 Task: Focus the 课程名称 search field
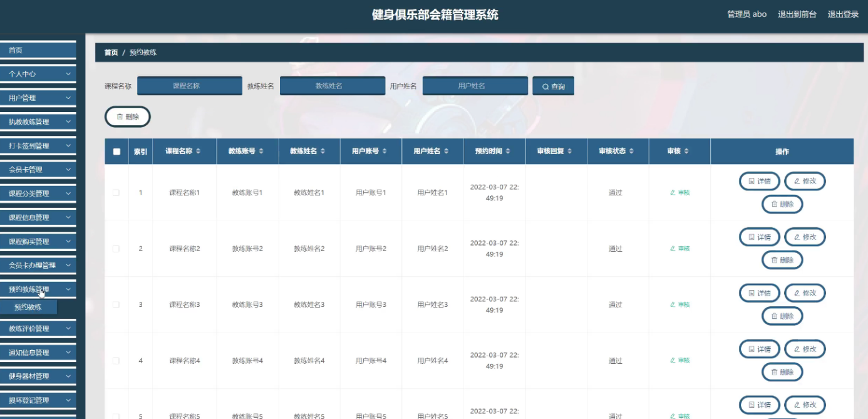coord(190,86)
